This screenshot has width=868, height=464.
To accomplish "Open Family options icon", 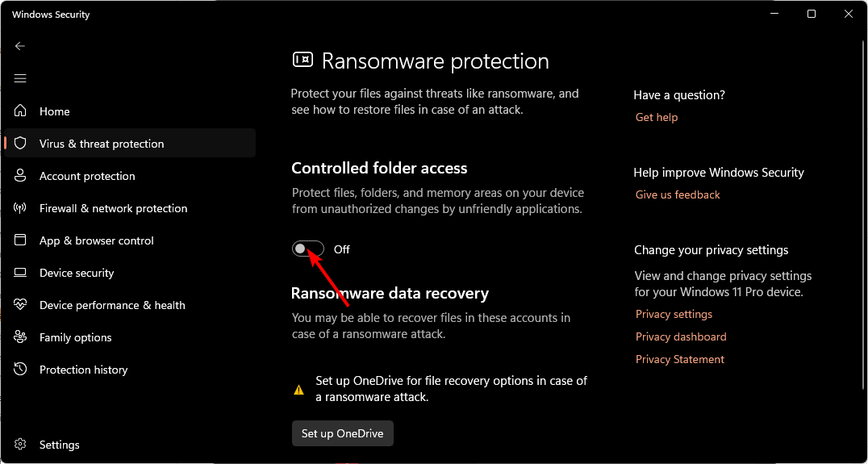I will (20, 337).
